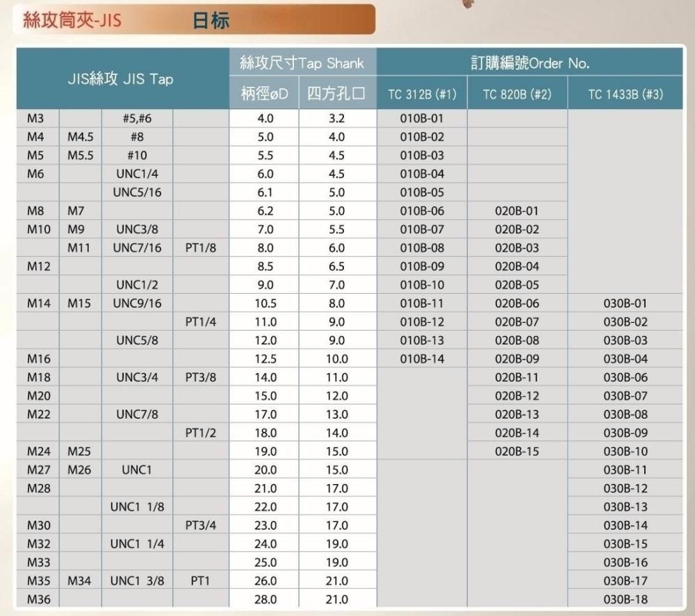Viewport: 695px width, 616px height.
Task: Click the 日标 heading label
Action: [211, 20]
